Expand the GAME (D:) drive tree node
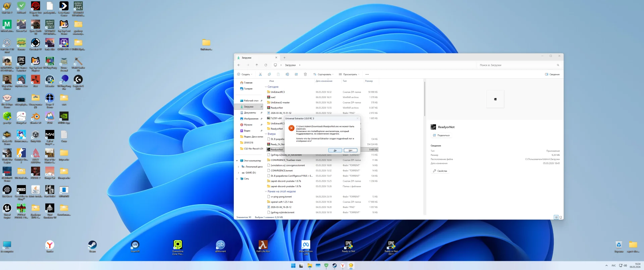Viewport: 644px width, 270px height. [x=238, y=173]
